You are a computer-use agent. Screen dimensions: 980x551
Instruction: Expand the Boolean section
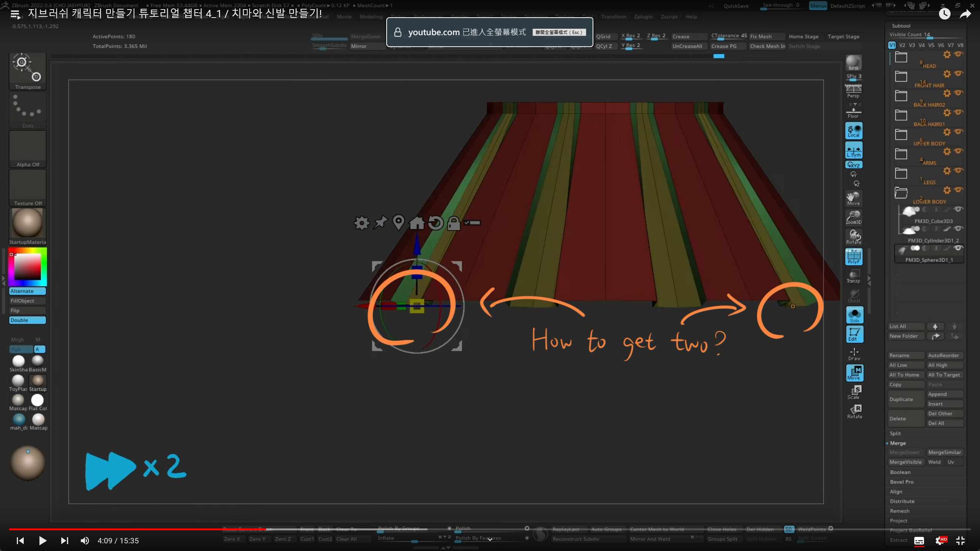900,472
